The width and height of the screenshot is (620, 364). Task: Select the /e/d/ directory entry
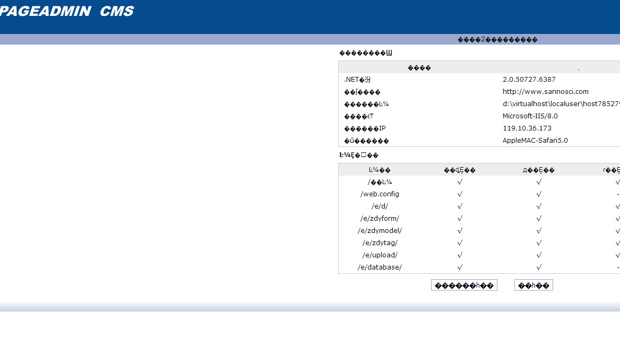(380, 206)
